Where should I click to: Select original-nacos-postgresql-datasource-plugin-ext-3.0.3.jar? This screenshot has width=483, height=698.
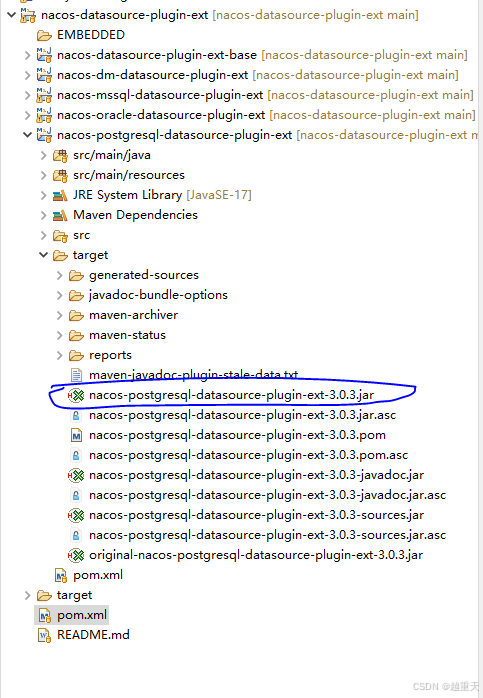[256, 555]
